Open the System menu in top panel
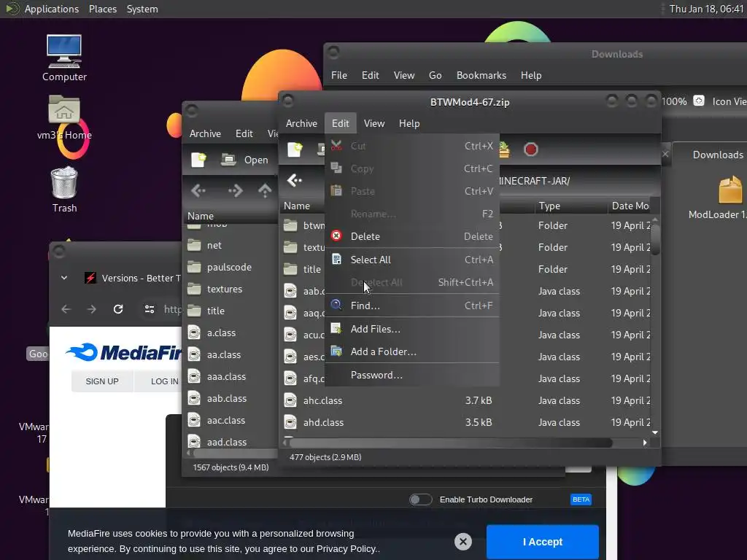 pyautogui.click(x=142, y=9)
